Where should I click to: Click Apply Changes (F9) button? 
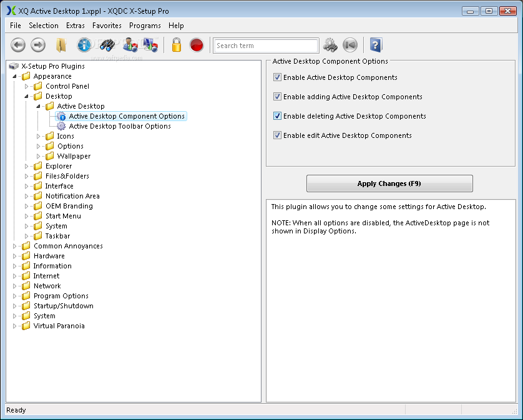389,183
